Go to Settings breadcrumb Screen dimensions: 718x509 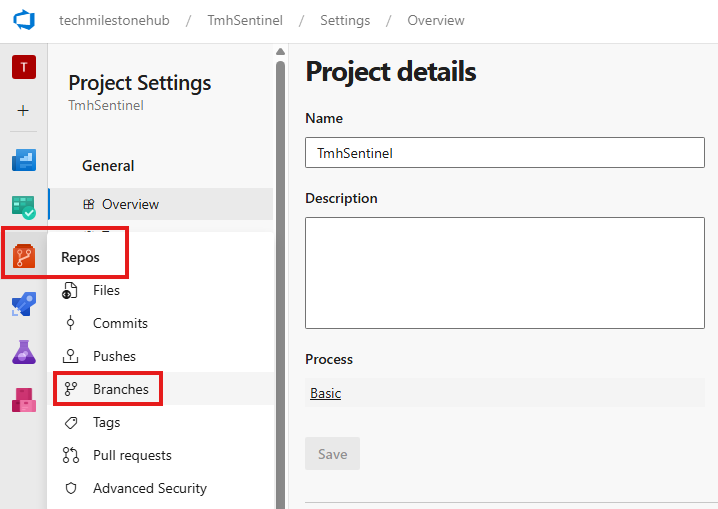pos(345,21)
